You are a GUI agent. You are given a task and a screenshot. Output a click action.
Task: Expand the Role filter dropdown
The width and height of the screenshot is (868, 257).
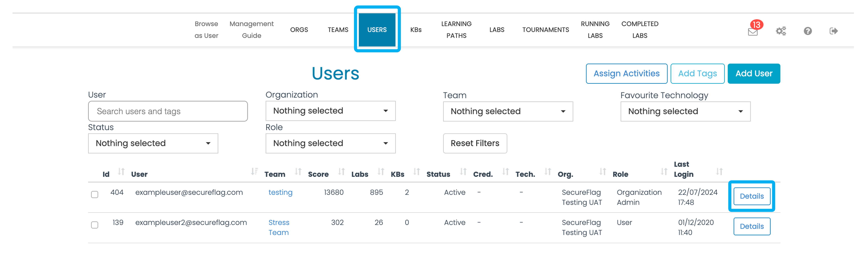331,143
